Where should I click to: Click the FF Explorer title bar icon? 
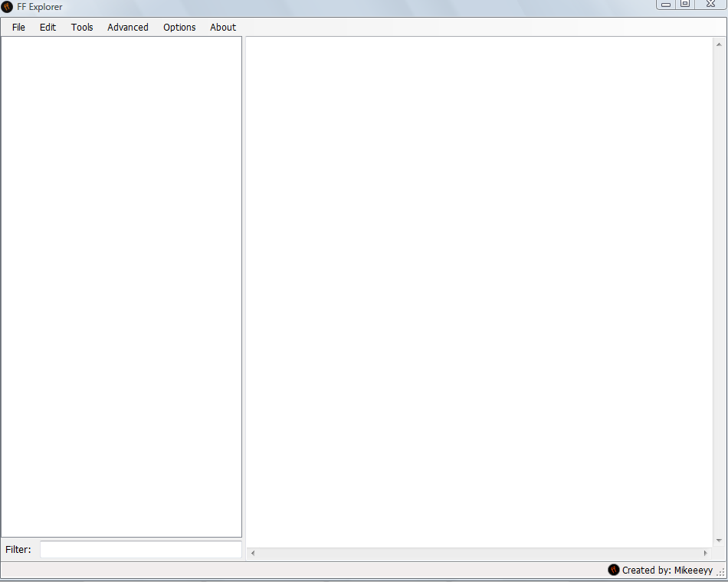[x=7, y=7]
